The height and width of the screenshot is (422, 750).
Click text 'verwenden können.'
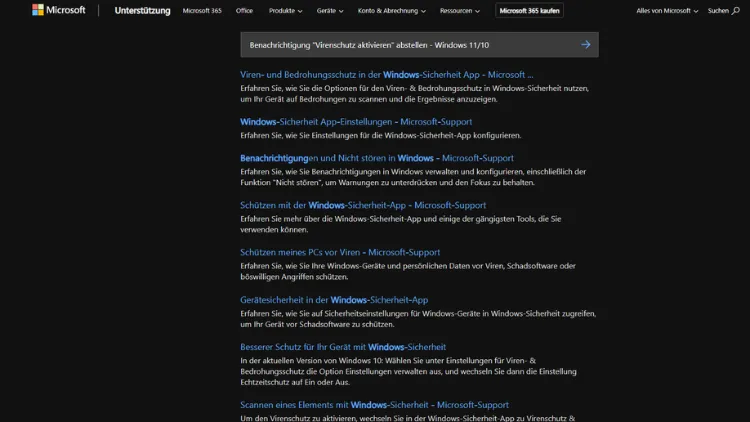(x=274, y=229)
